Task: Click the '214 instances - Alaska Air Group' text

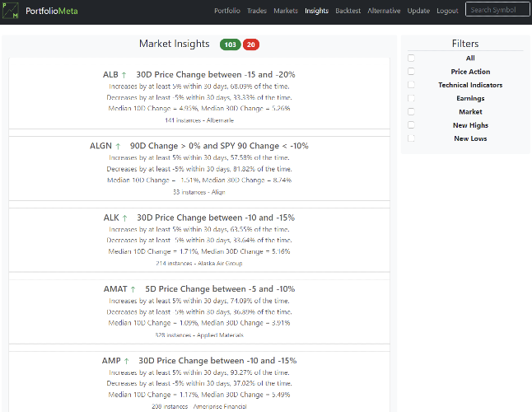Action: tap(199, 263)
